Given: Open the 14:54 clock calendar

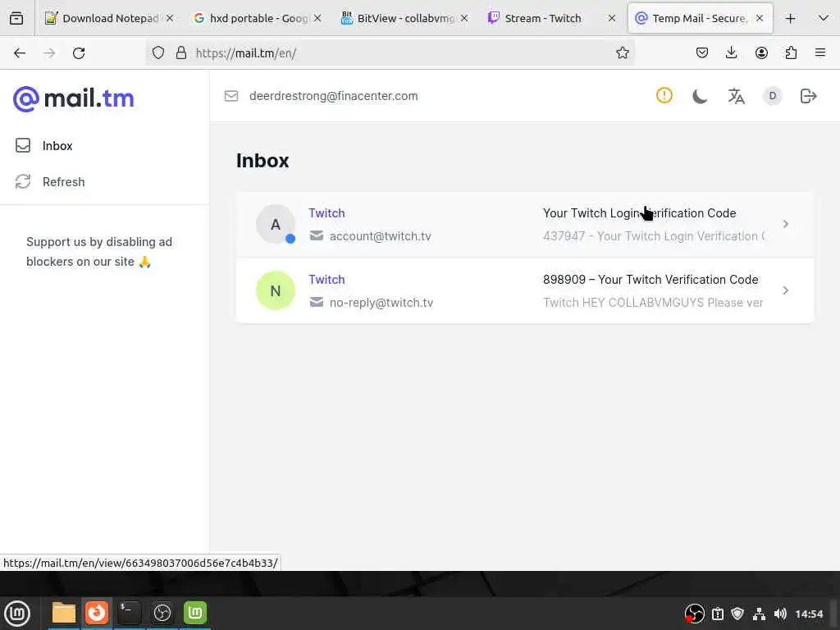Looking at the screenshot, I should pyautogui.click(x=809, y=614).
